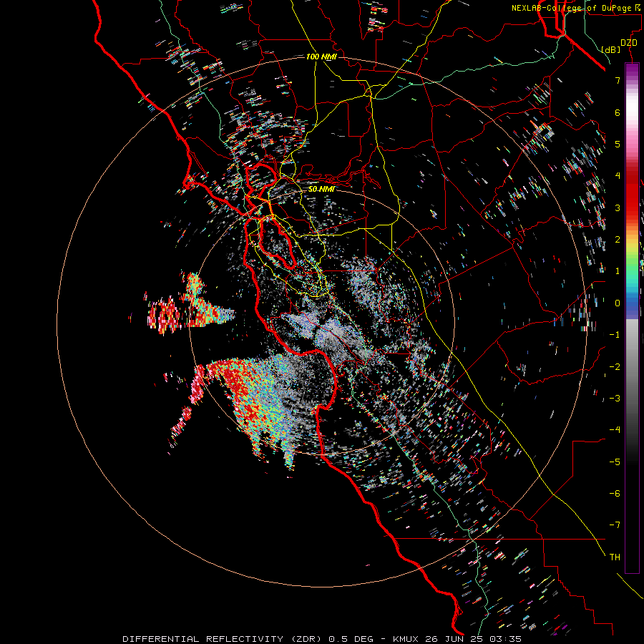The image size is (644, 644).
Task: Click the NEXLAB-College of DuPage credit text
Action: click(575, 8)
